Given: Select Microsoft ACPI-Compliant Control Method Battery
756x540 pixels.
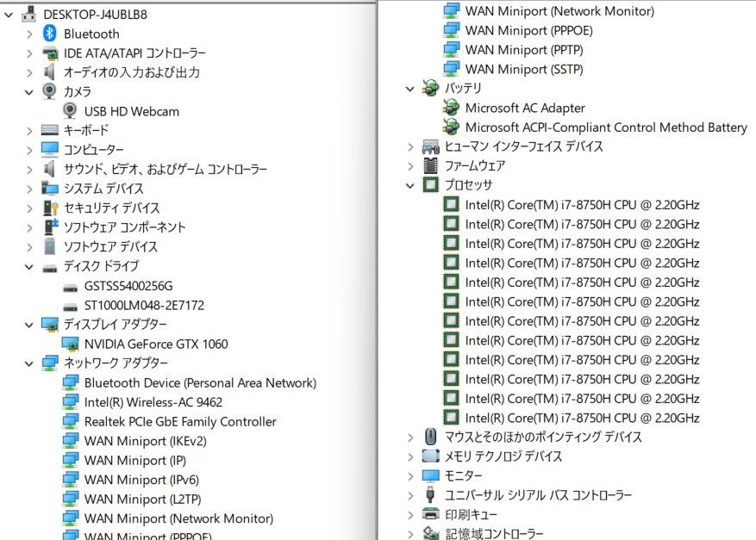Looking at the screenshot, I should point(606,127).
